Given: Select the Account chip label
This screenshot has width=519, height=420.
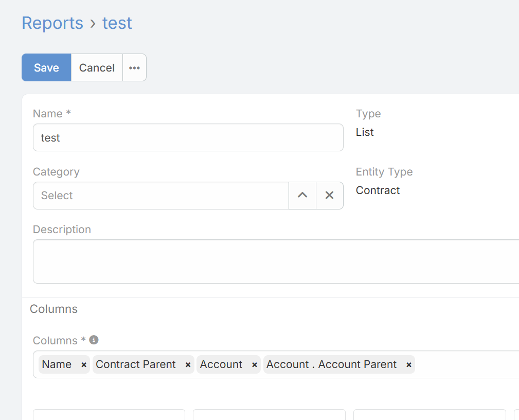Looking at the screenshot, I should coord(221,364).
